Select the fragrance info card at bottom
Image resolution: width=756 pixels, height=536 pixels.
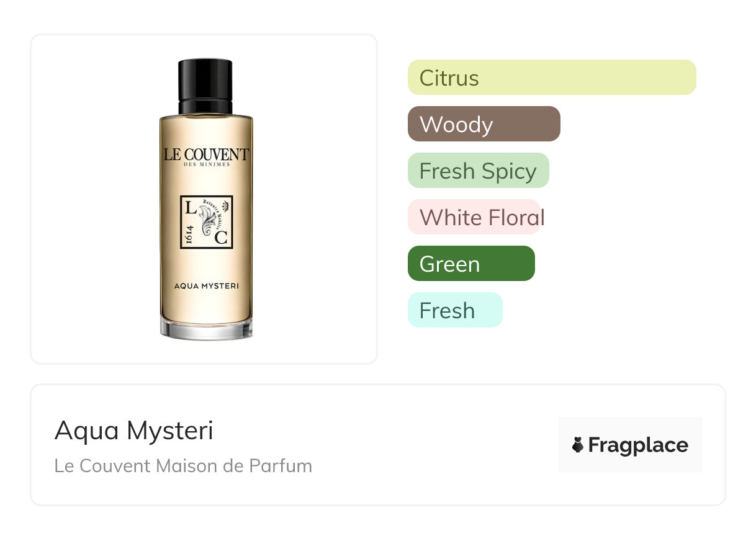coord(378,445)
